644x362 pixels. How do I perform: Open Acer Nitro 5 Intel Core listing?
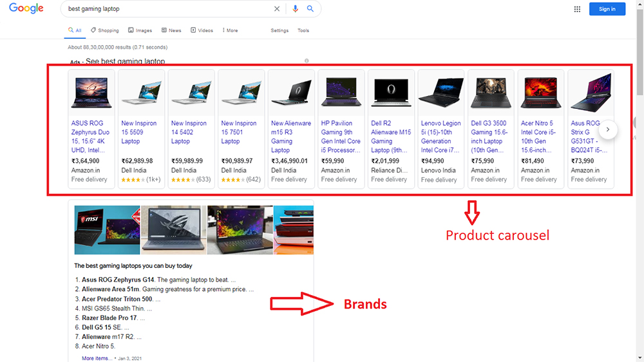[538, 137]
